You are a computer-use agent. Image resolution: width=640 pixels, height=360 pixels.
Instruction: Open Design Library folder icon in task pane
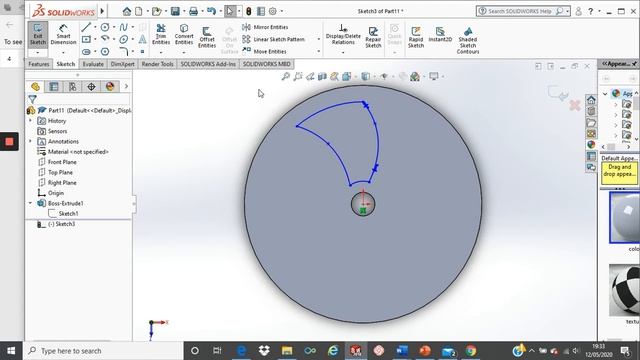[x=591, y=122]
